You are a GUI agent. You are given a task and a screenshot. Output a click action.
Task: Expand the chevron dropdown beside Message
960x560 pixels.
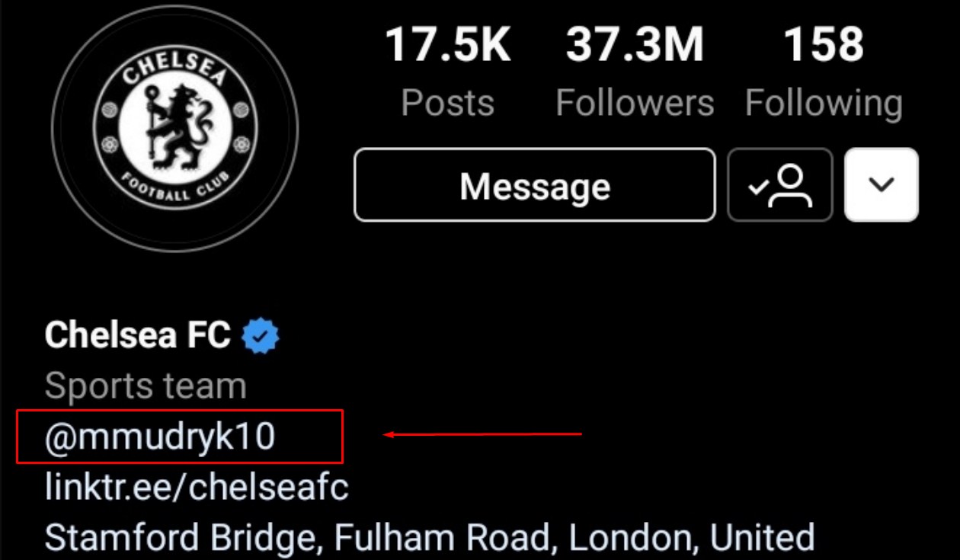(882, 185)
